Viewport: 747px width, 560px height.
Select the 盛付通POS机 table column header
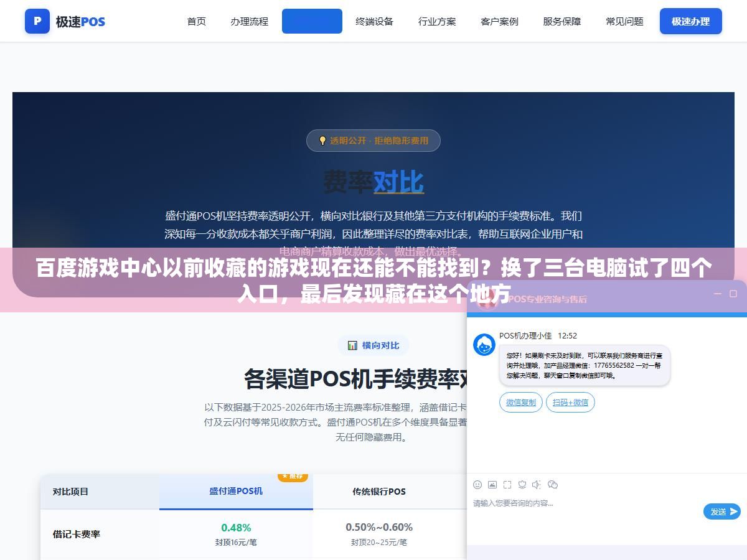coord(236,491)
